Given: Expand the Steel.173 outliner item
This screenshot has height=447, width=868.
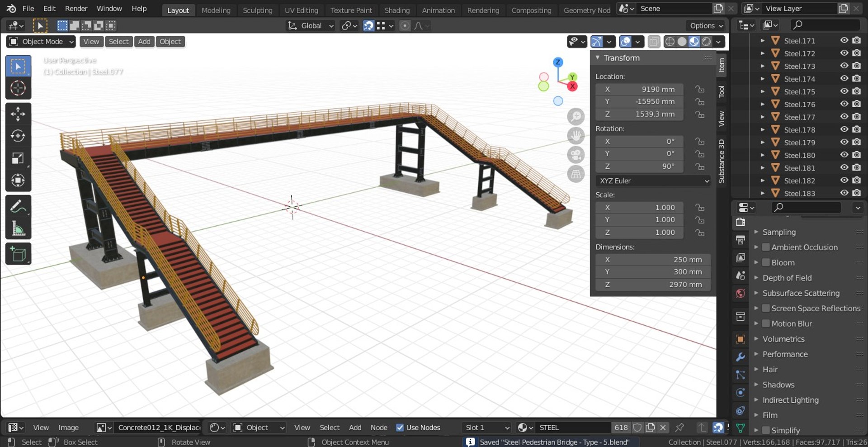Looking at the screenshot, I should click(x=762, y=66).
